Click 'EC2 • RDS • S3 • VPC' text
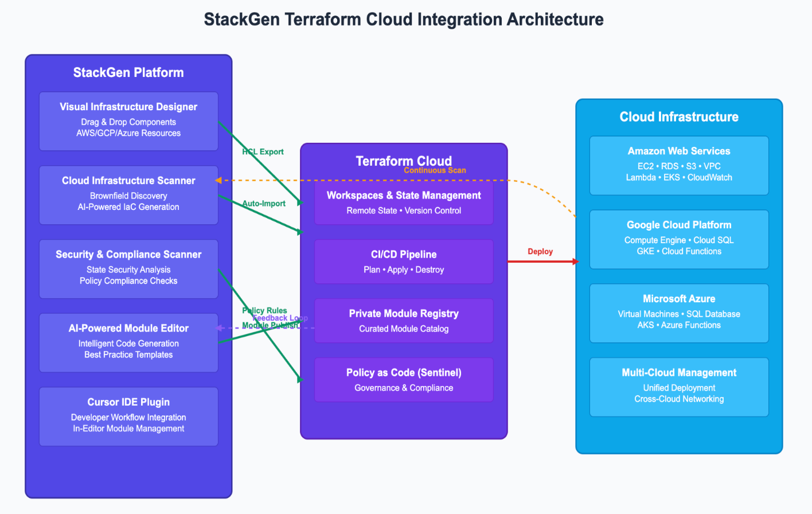The image size is (812, 514). (x=679, y=166)
